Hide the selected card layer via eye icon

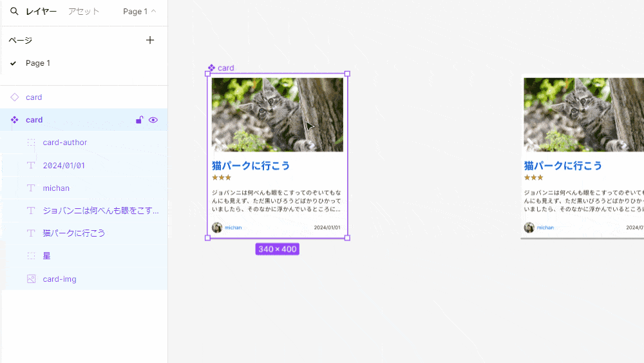[x=153, y=120]
